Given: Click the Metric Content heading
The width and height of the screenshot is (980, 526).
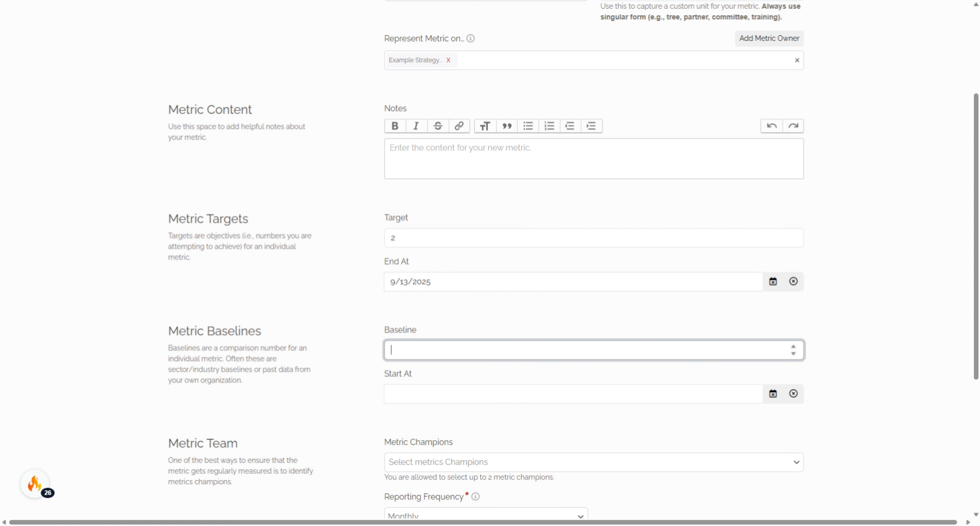Looking at the screenshot, I should (x=210, y=110).
